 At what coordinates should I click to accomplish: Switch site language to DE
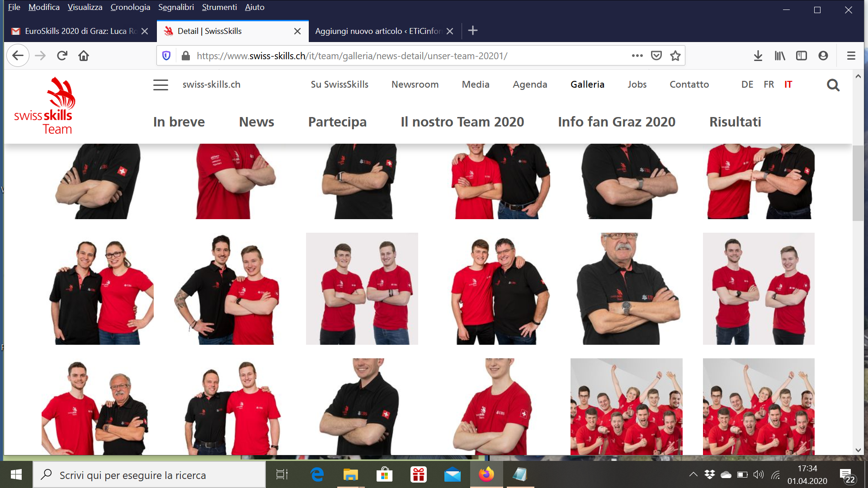[x=747, y=84]
